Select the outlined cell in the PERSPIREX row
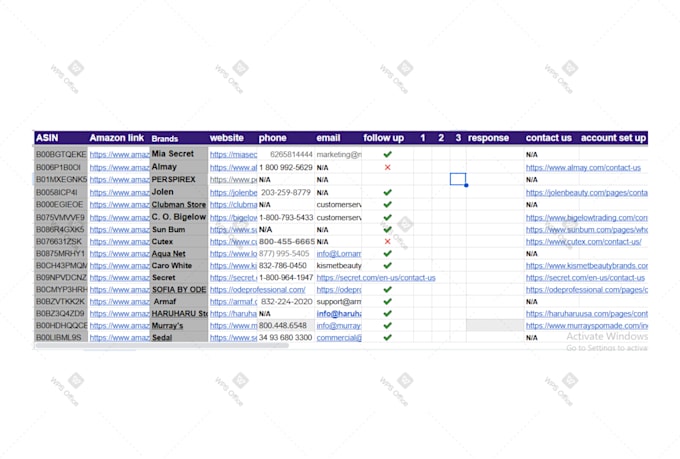The width and height of the screenshot is (680, 459). tap(458, 179)
